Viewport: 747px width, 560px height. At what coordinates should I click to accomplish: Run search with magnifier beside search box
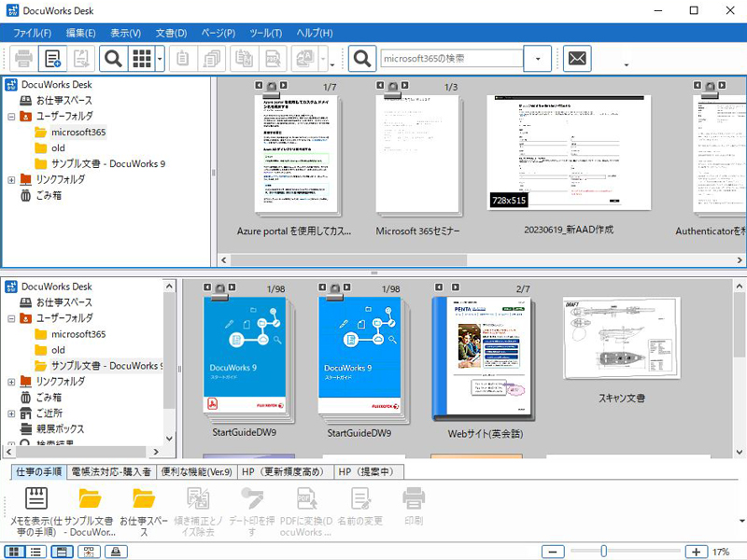(362, 59)
